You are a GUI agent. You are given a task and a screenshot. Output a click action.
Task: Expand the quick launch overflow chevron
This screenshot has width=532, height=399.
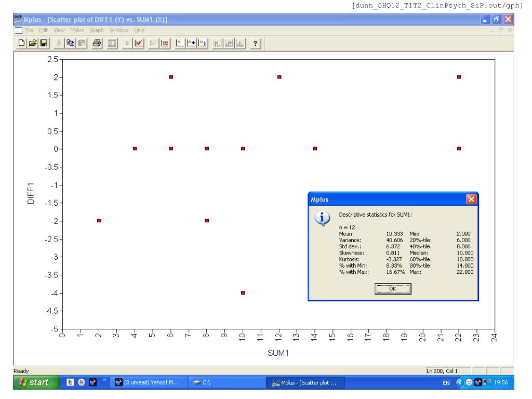pyautogui.click(x=104, y=380)
